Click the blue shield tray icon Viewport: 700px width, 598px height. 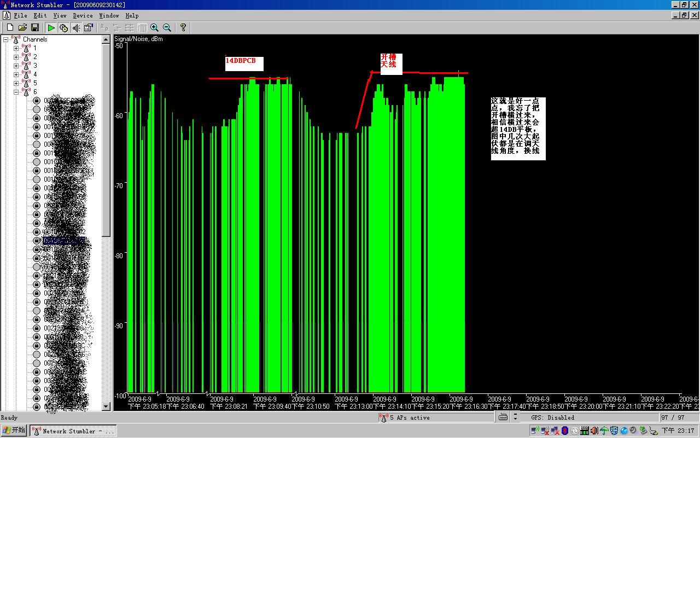point(614,431)
